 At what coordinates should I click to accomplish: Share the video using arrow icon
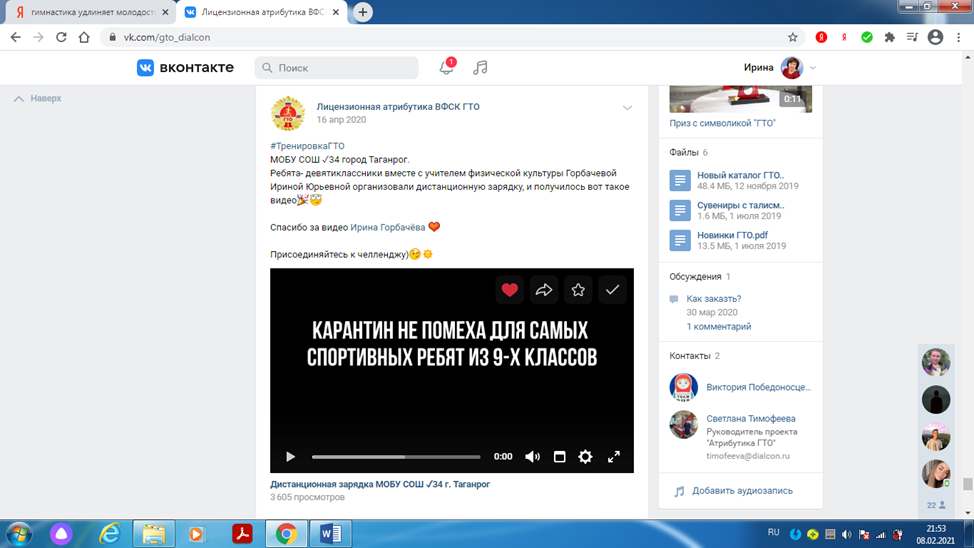click(x=544, y=290)
